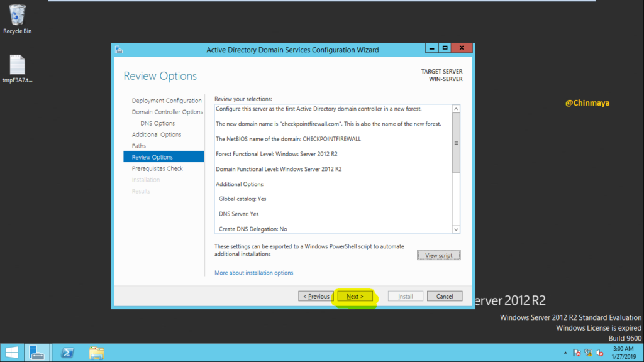Open the taskbar clock showing 3:00 AM
The image size is (644, 362).
pos(623,353)
